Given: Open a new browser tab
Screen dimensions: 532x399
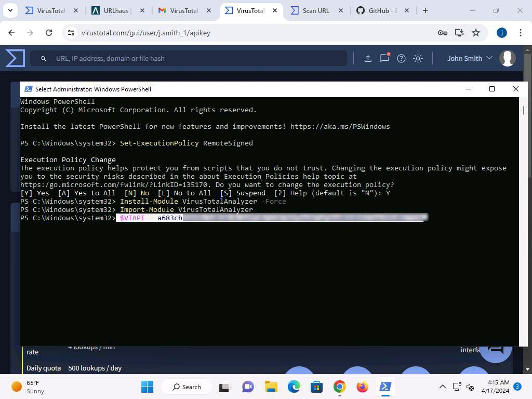Looking at the screenshot, I should click(425, 10).
